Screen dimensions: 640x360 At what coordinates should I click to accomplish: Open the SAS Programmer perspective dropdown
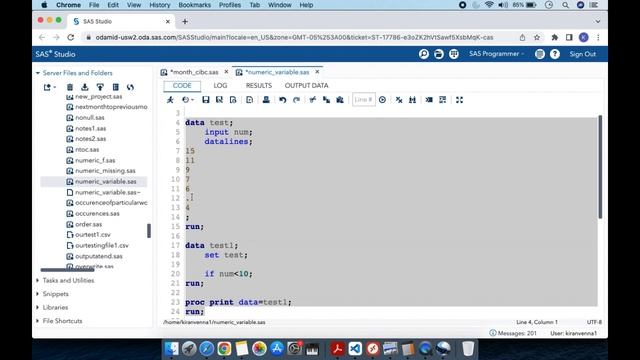[x=496, y=54]
